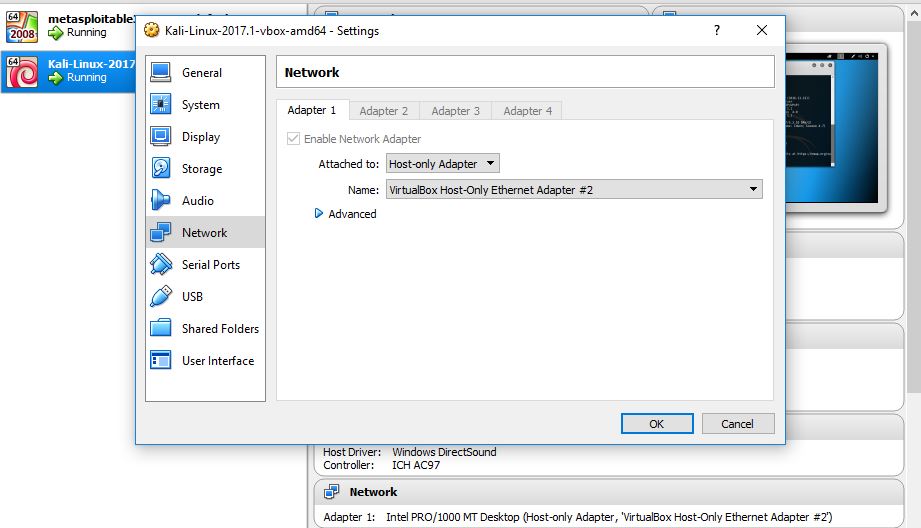
Task: Click the gear icon in Settings title bar
Action: (152, 30)
